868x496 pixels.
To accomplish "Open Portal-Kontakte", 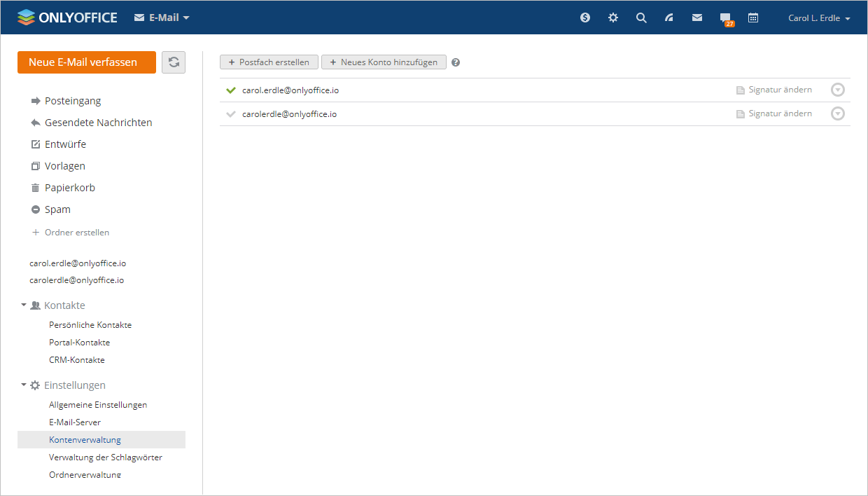I will [80, 343].
